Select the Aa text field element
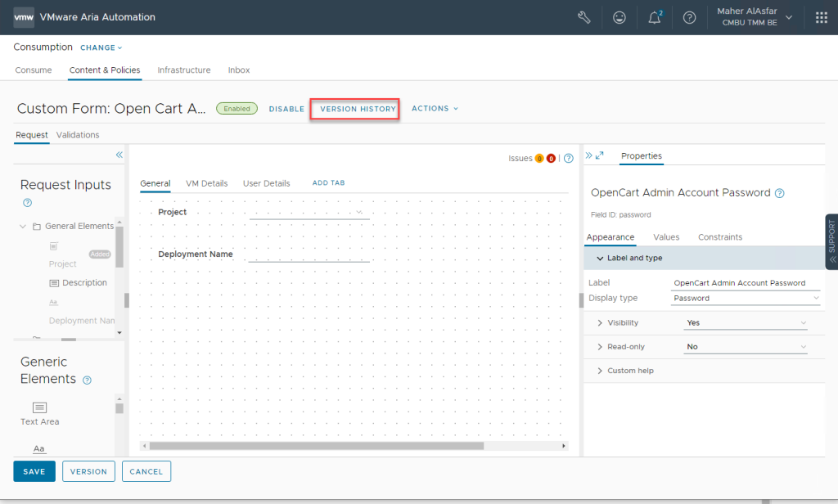 [39, 449]
